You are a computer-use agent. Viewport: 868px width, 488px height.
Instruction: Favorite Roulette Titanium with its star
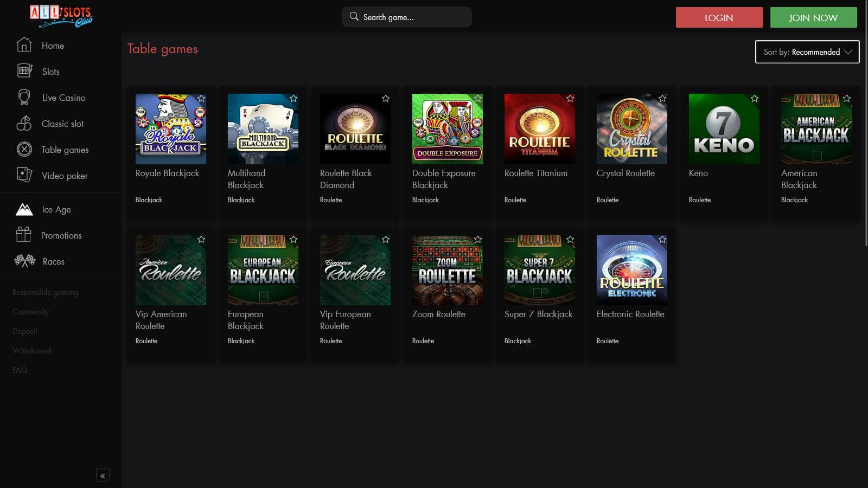(570, 99)
